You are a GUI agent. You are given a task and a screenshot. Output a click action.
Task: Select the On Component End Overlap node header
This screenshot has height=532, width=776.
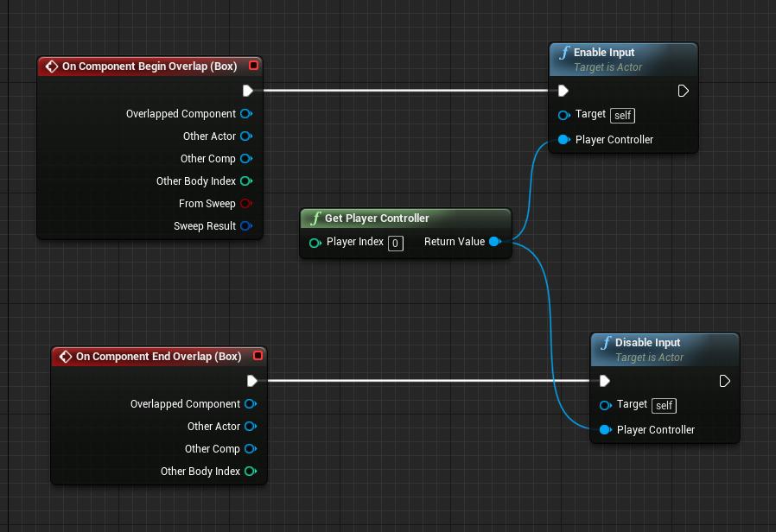[157, 357]
